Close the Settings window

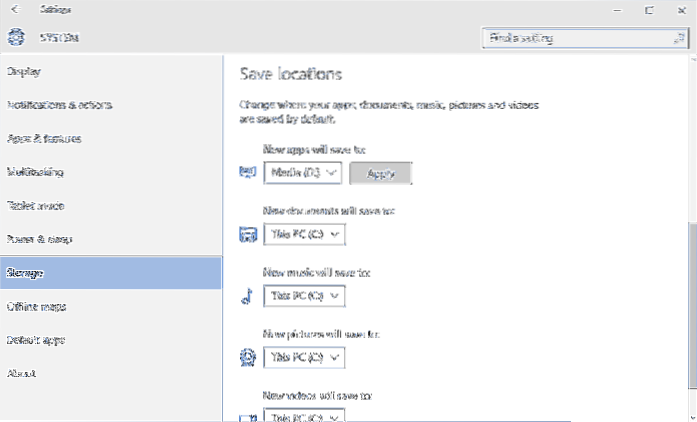pyautogui.click(x=681, y=10)
